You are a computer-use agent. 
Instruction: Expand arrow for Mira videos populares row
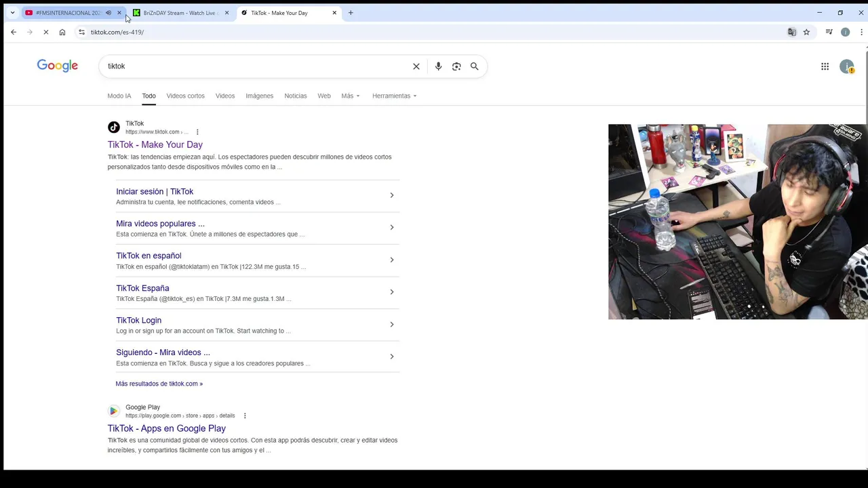pyautogui.click(x=392, y=227)
